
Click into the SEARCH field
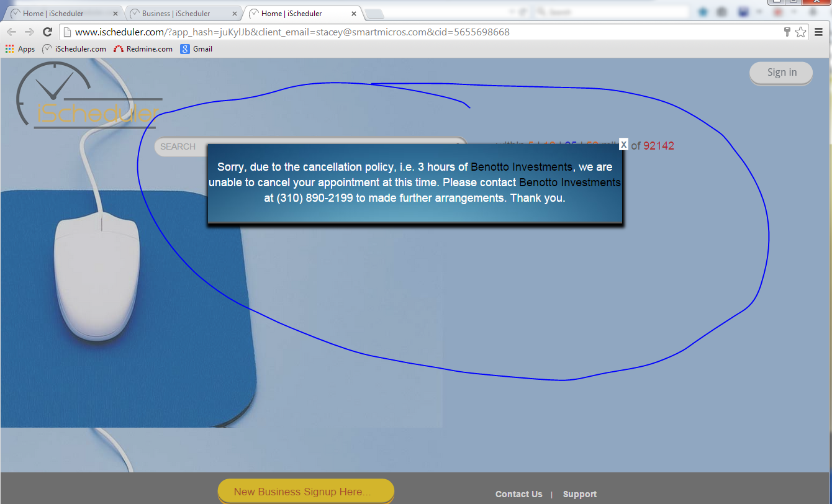[x=310, y=146]
